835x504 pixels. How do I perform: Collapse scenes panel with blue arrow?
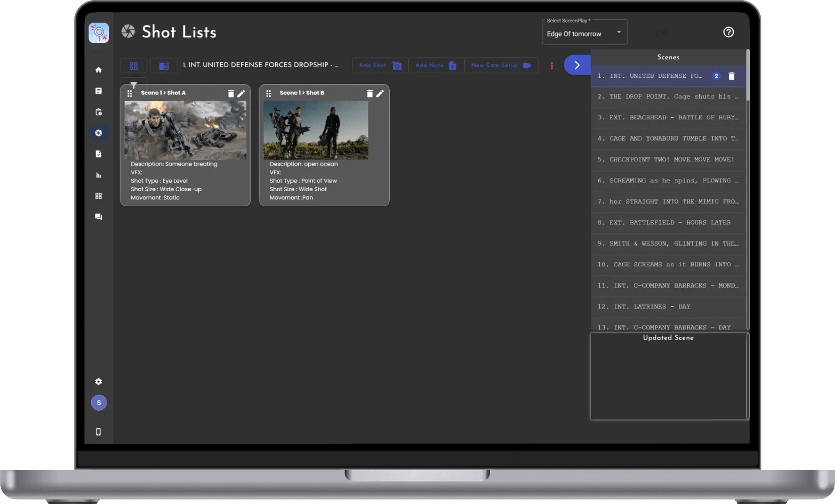(x=577, y=65)
